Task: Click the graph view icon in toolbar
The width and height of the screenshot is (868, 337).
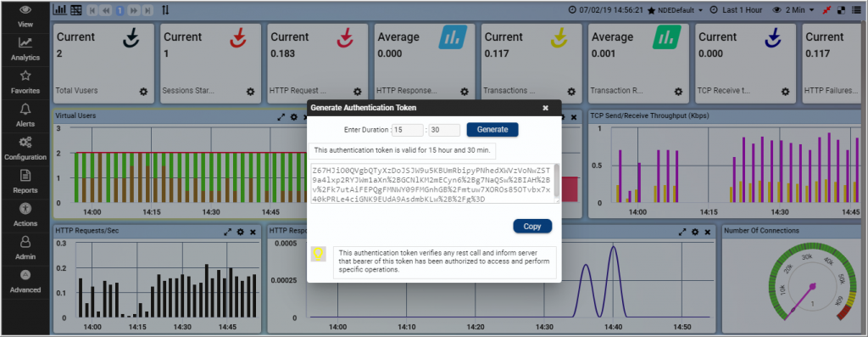Action: (x=60, y=10)
